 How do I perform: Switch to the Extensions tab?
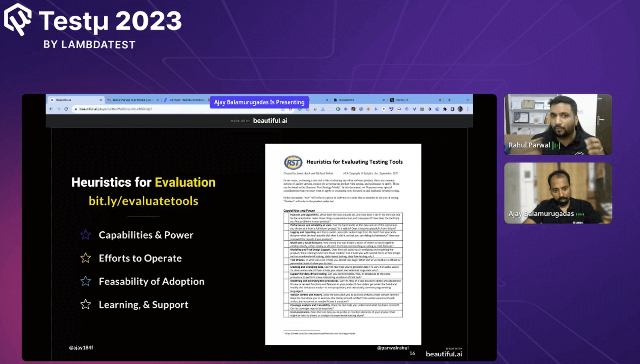(359, 100)
